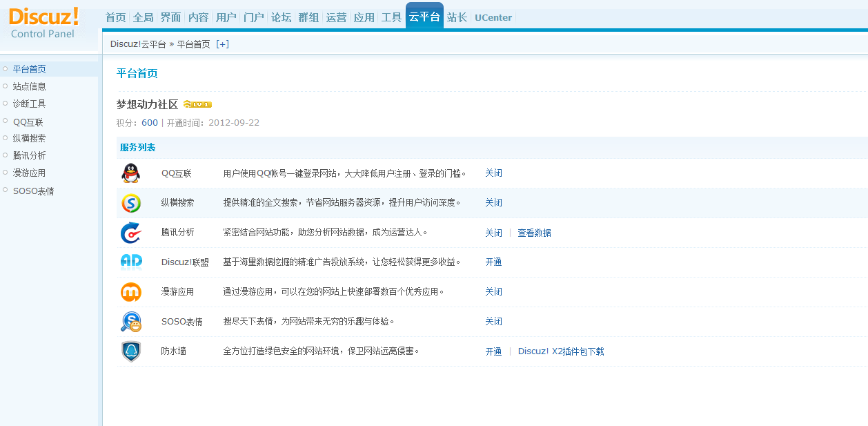Open the 站长 top menu
868x426 pixels.
[457, 17]
